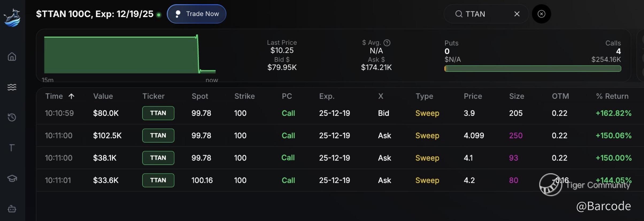The width and height of the screenshot is (644, 221).
Task: Sort by the Value column header
Action: coord(103,96)
